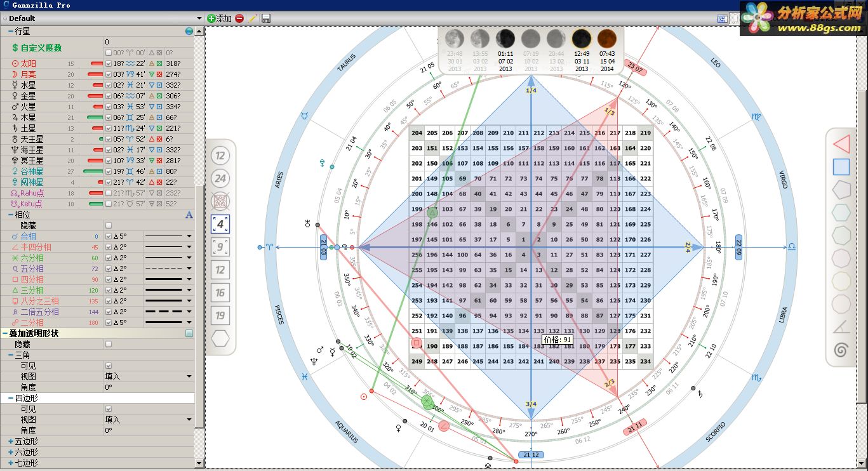Click the properties panel vertical scrollbar down arrow
The height and width of the screenshot is (471, 868).
199,463
